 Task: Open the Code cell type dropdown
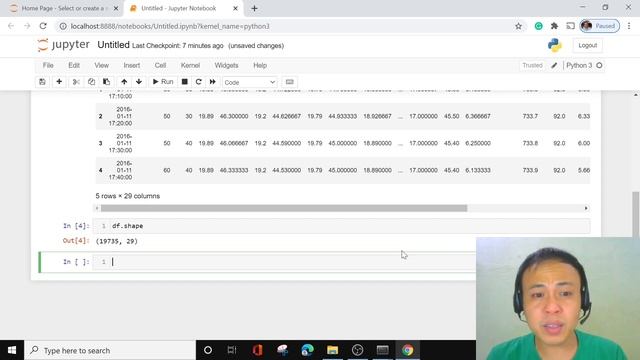tap(249, 82)
